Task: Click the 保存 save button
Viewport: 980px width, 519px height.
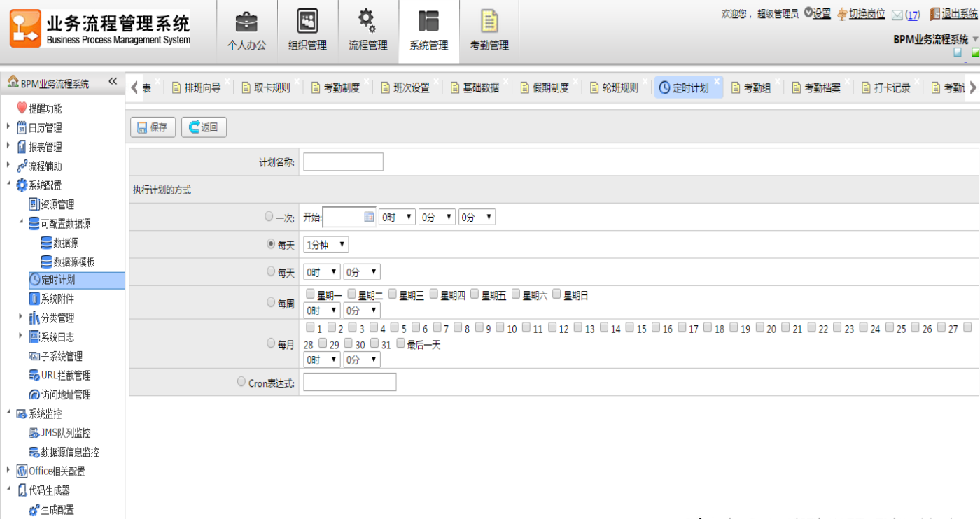Action: [153, 127]
